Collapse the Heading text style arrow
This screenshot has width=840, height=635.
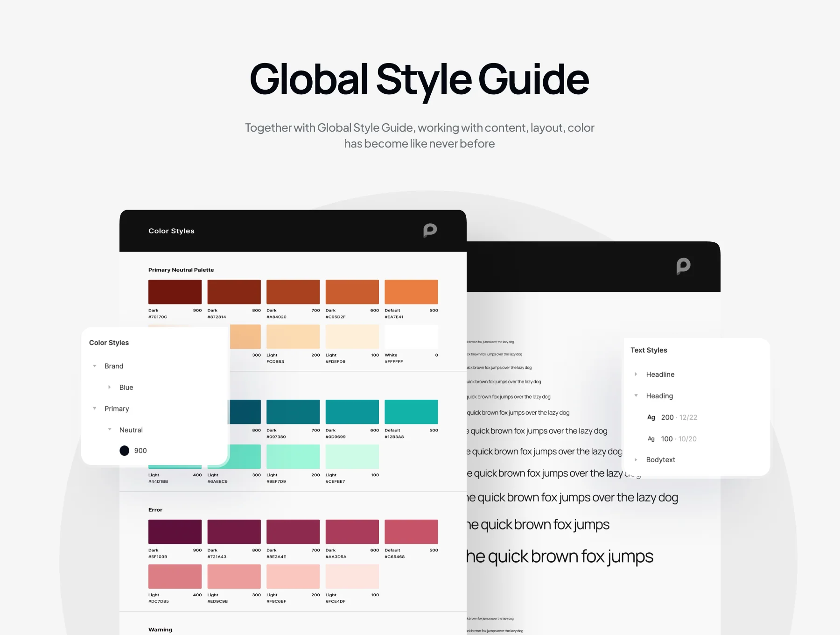tap(636, 395)
